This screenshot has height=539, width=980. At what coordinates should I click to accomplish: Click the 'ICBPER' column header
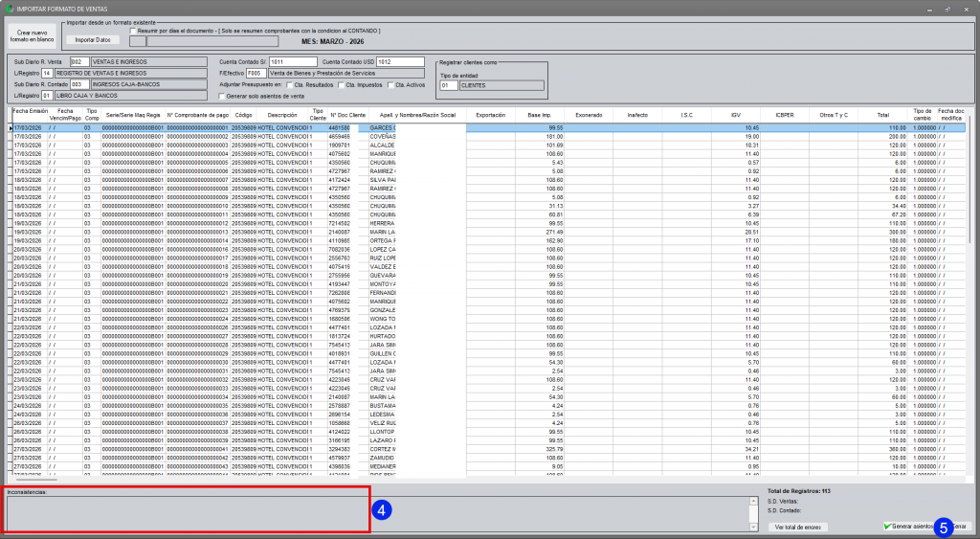(x=785, y=115)
